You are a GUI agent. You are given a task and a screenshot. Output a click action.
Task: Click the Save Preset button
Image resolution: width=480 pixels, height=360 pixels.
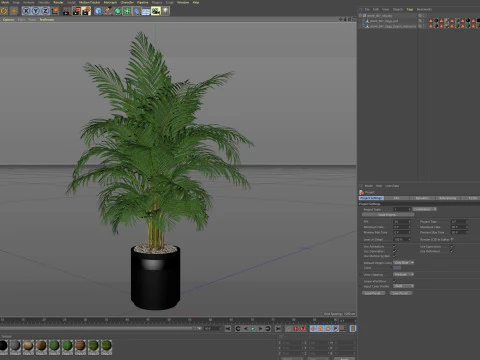pos(401,293)
